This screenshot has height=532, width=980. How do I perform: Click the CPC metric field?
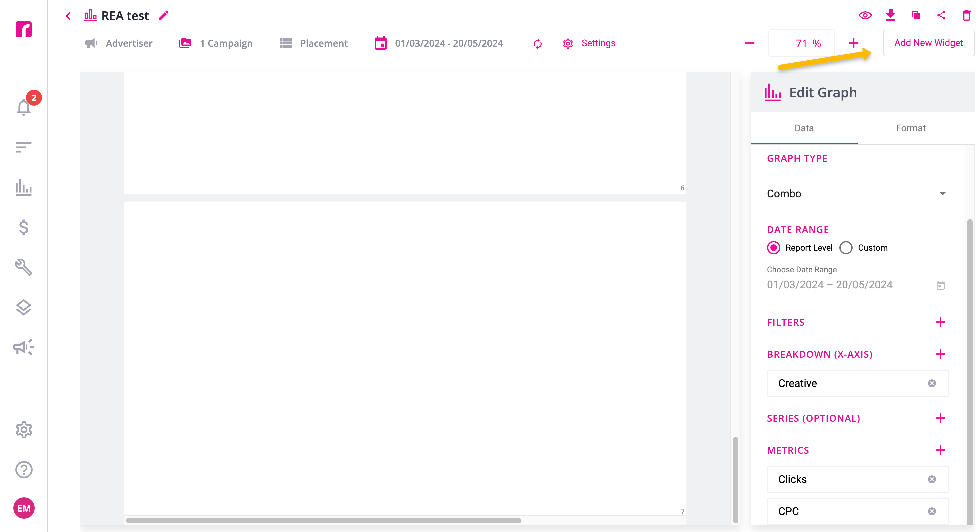tap(857, 511)
